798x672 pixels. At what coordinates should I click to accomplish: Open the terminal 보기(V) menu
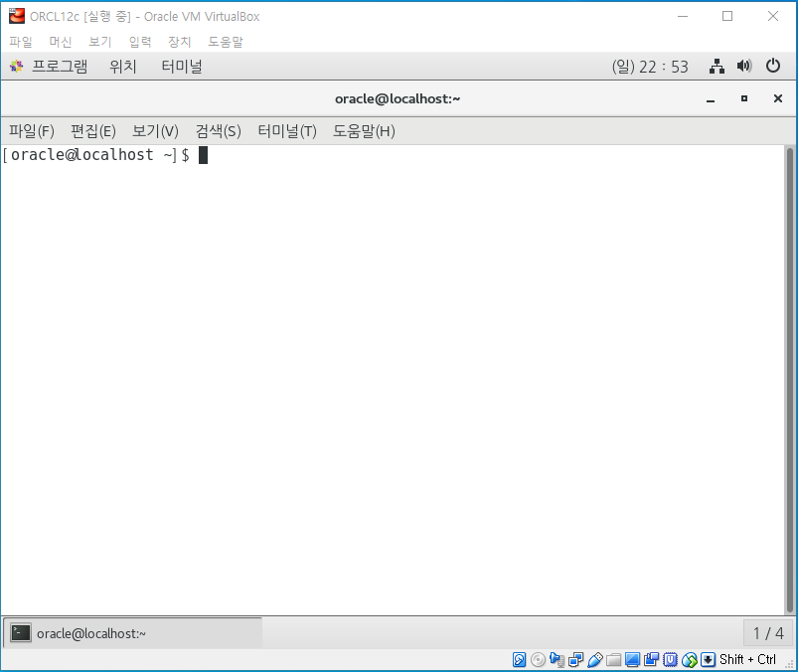[155, 131]
